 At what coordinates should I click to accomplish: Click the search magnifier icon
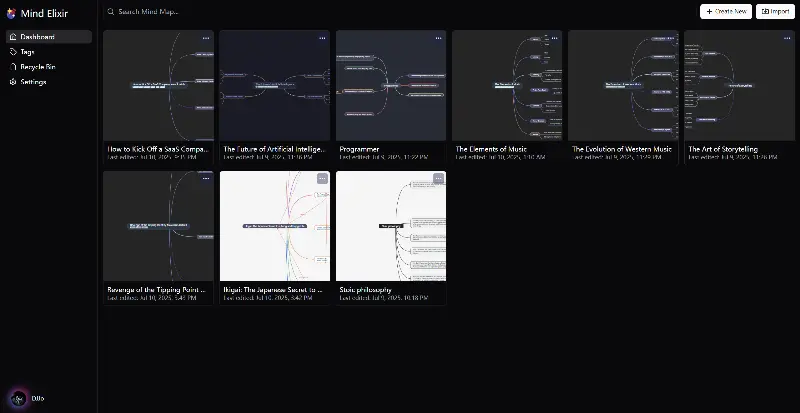click(111, 11)
